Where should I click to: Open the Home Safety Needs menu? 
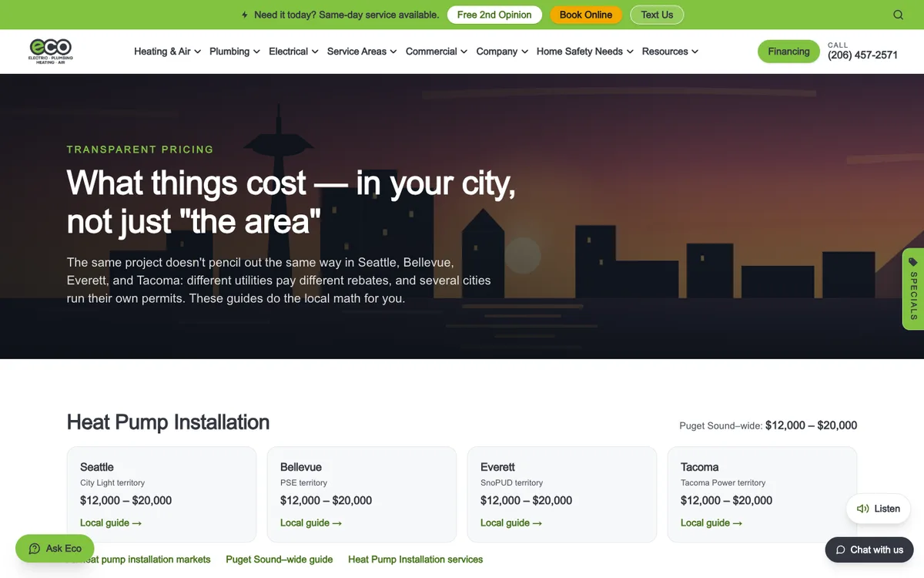point(585,52)
